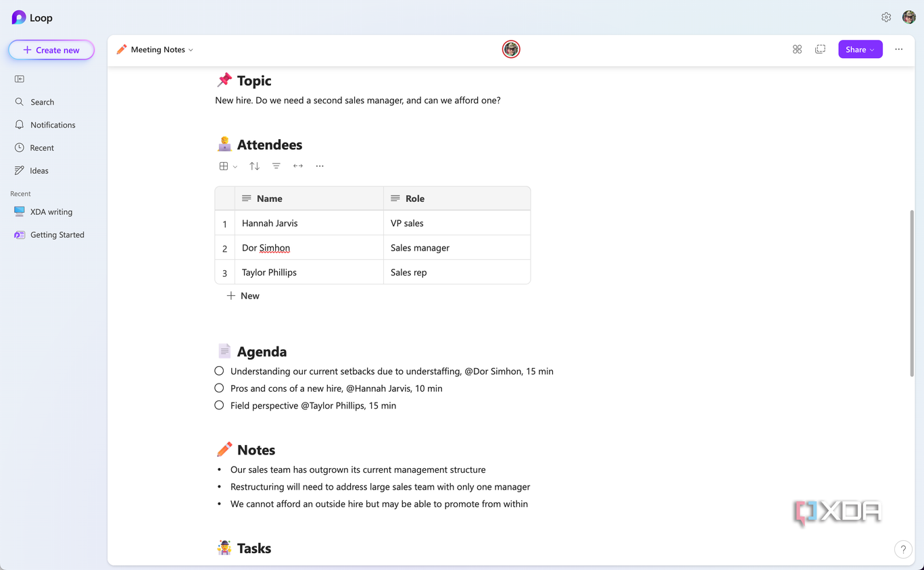
Task: Open the Loop components grid icon
Action: pos(798,49)
